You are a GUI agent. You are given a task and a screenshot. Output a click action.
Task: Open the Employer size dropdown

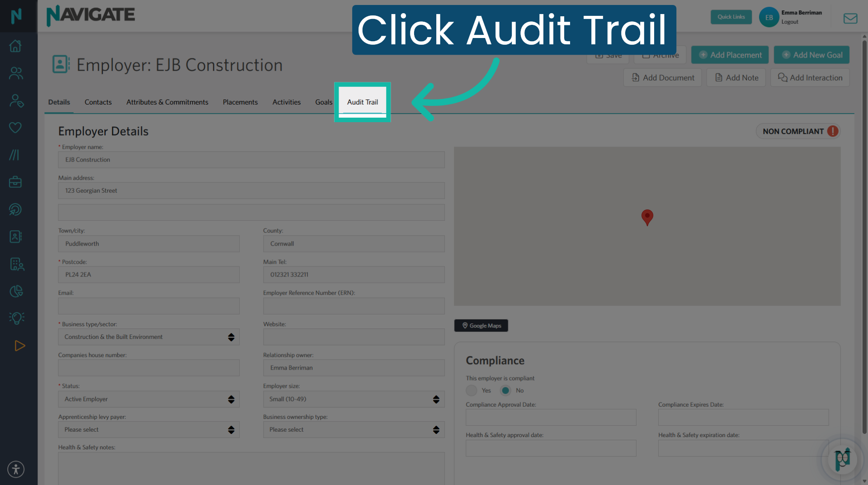click(354, 399)
